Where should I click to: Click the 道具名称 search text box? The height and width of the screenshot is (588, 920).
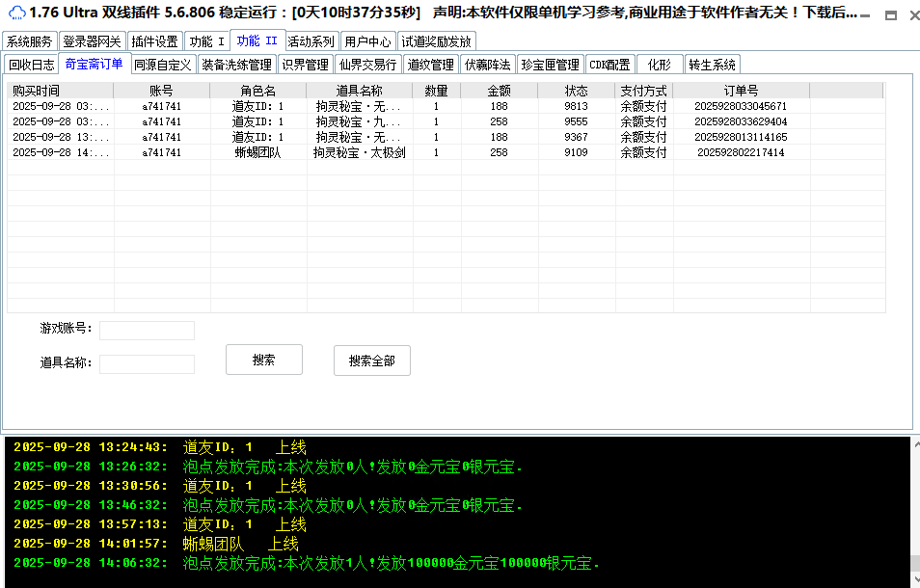(147, 364)
